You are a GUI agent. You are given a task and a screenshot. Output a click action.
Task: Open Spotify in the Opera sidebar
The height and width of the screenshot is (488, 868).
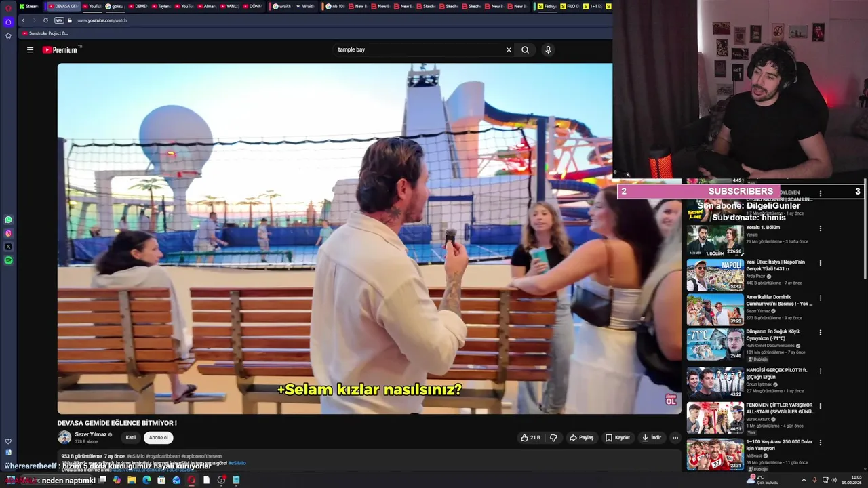[8, 260]
